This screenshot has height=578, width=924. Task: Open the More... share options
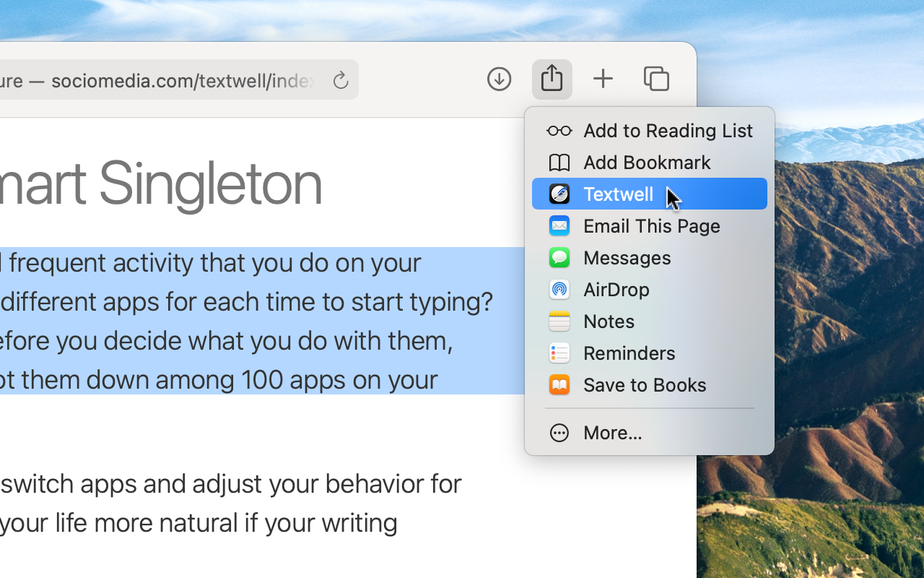pyautogui.click(x=650, y=433)
